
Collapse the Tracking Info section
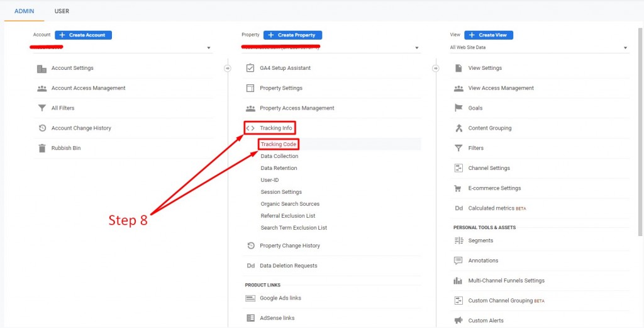(275, 128)
